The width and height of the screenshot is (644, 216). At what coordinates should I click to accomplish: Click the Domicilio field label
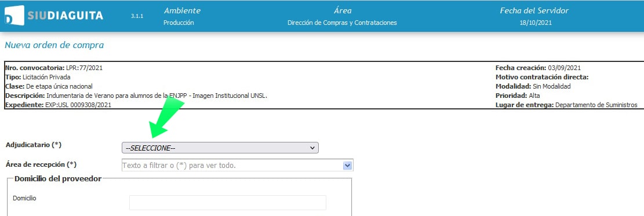coord(25,198)
